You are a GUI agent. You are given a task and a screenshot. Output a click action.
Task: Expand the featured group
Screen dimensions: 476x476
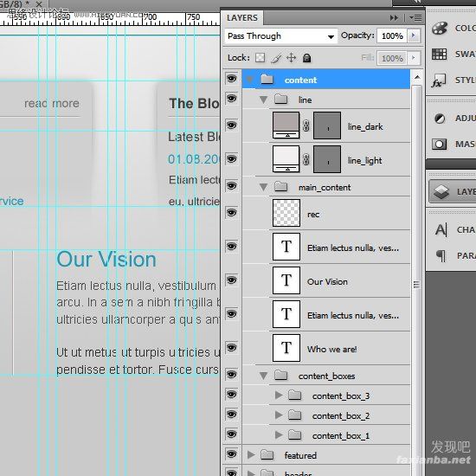(251, 454)
